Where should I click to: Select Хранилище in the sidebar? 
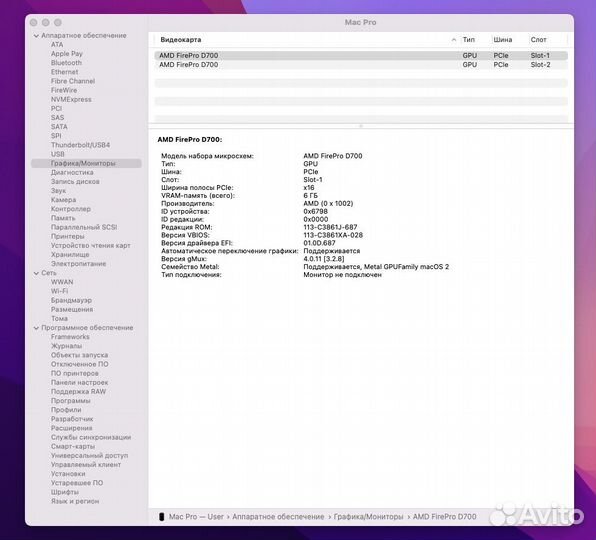coord(70,255)
